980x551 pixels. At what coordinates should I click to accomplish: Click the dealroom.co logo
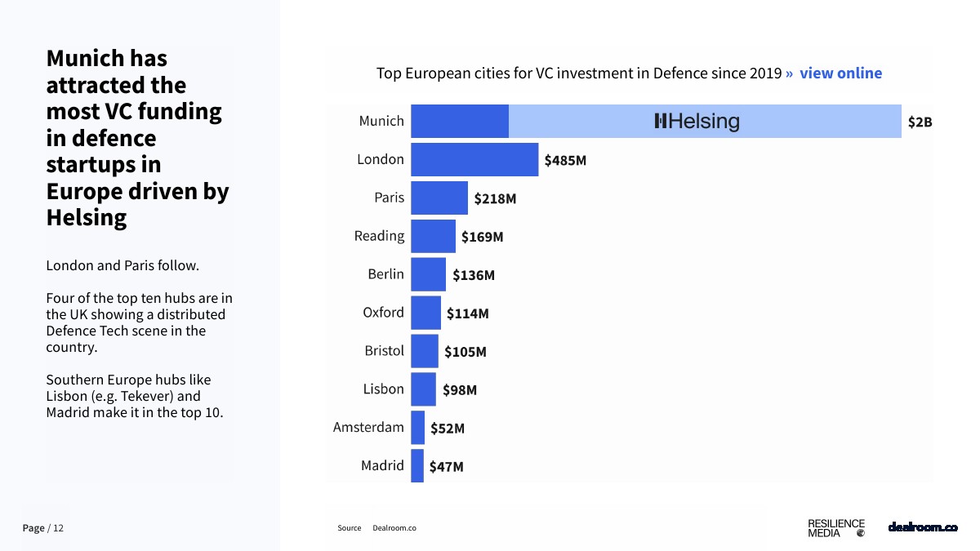coord(922,527)
